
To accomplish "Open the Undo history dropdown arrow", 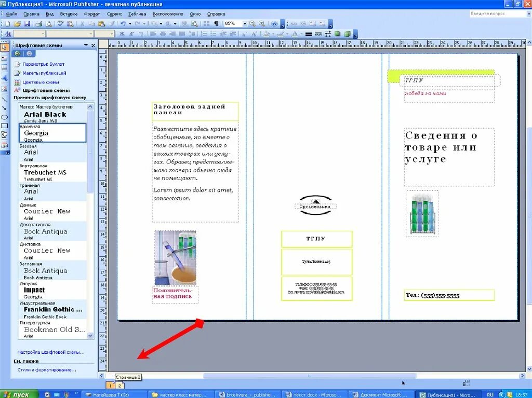I will (x=130, y=24).
